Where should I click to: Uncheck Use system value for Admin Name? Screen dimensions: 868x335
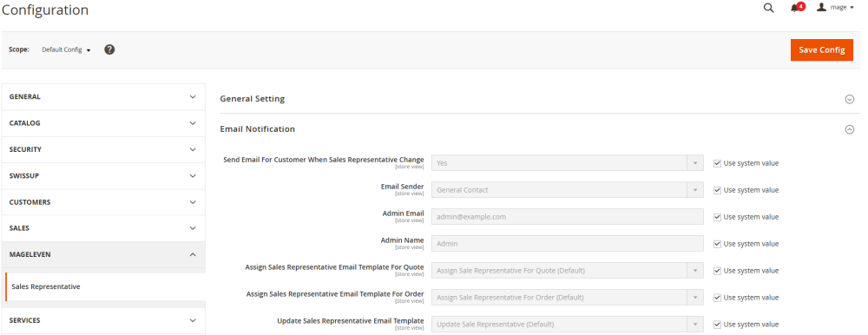point(717,244)
